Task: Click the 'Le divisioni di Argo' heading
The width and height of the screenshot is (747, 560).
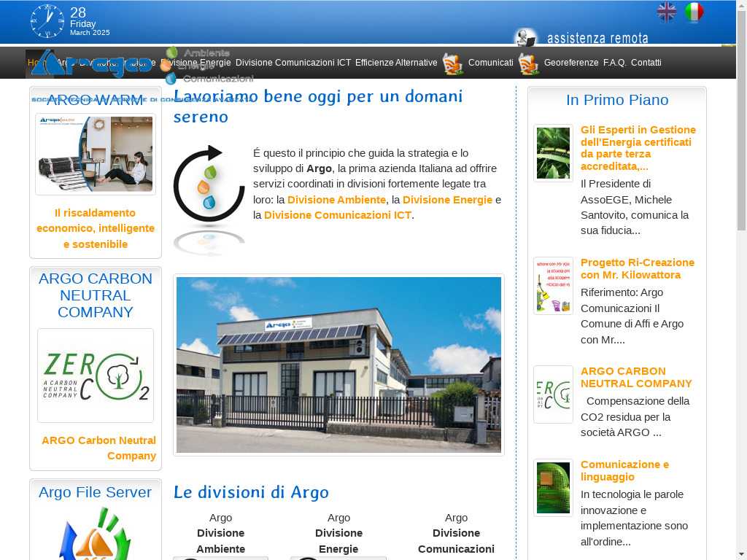Action: coord(251,492)
